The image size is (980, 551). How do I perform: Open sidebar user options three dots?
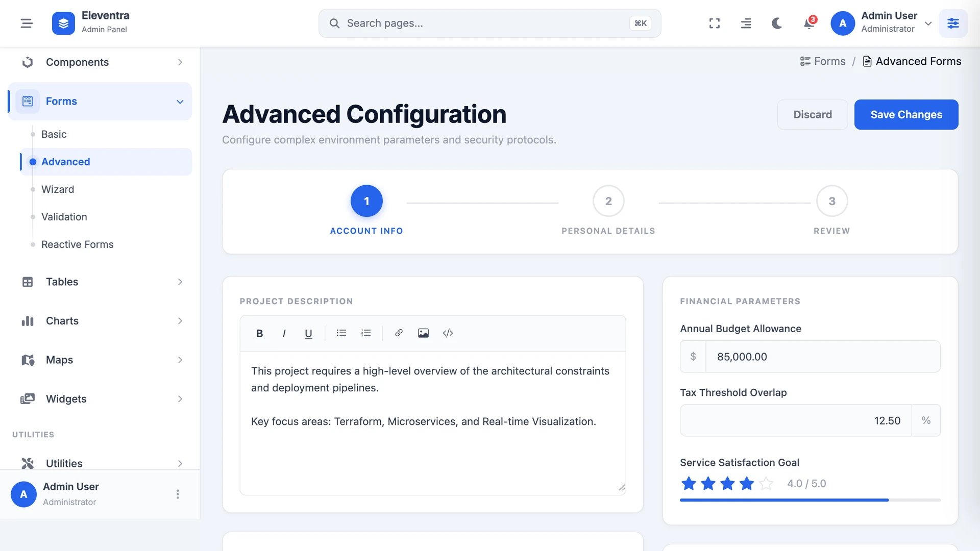[x=178, y=494]
